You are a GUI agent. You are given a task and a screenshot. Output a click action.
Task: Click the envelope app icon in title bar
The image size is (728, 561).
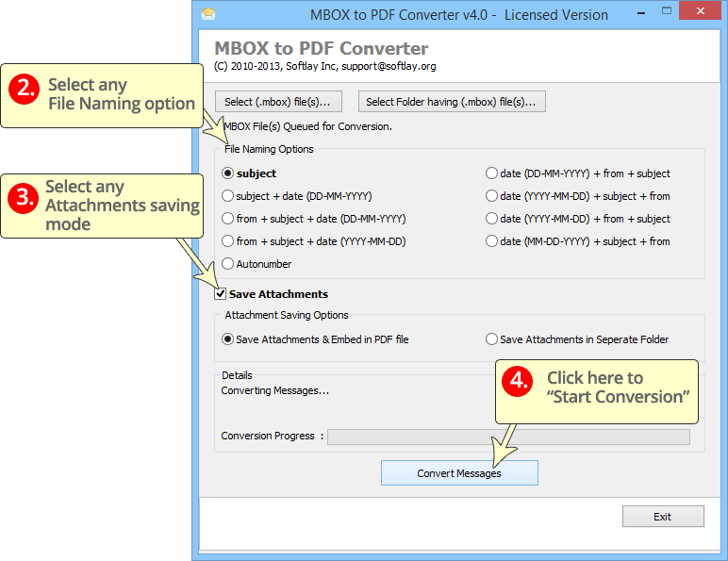pyautogui.click(x=208, y=14)
